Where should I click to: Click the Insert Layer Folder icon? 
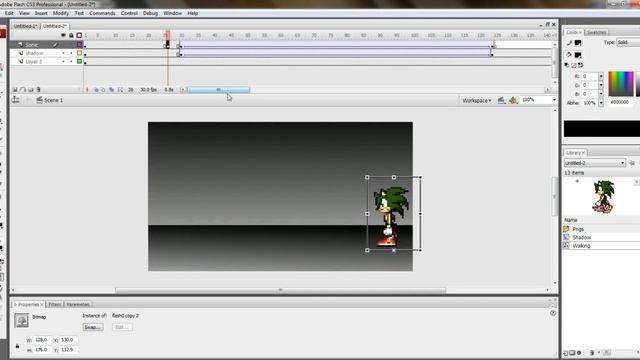point(31,90)
